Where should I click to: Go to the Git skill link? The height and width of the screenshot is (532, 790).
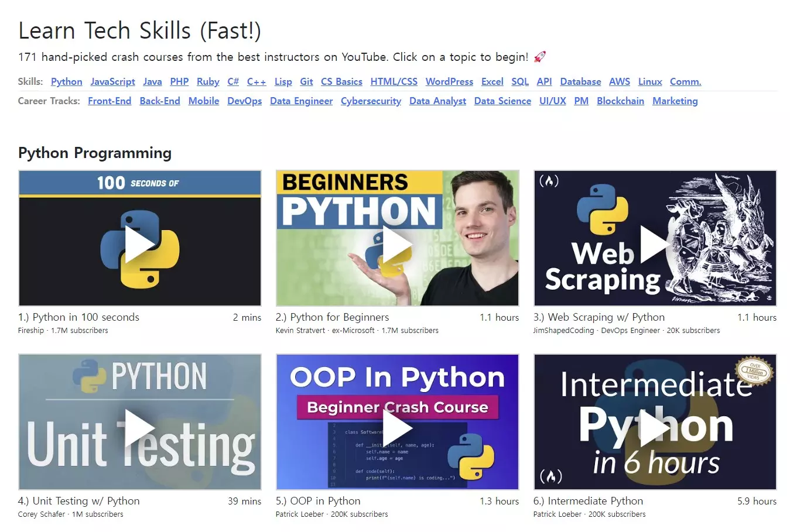306,81
